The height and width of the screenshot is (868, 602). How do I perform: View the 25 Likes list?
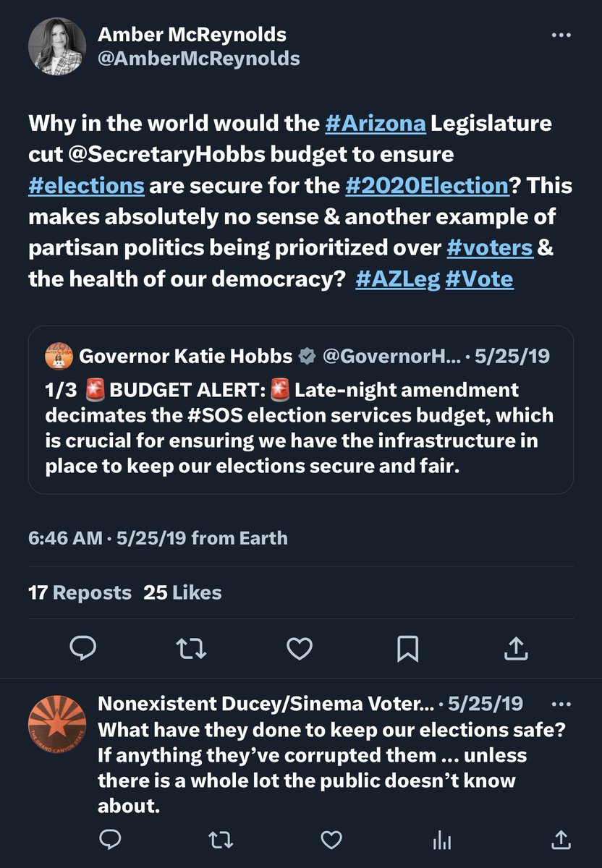(182, 593)
